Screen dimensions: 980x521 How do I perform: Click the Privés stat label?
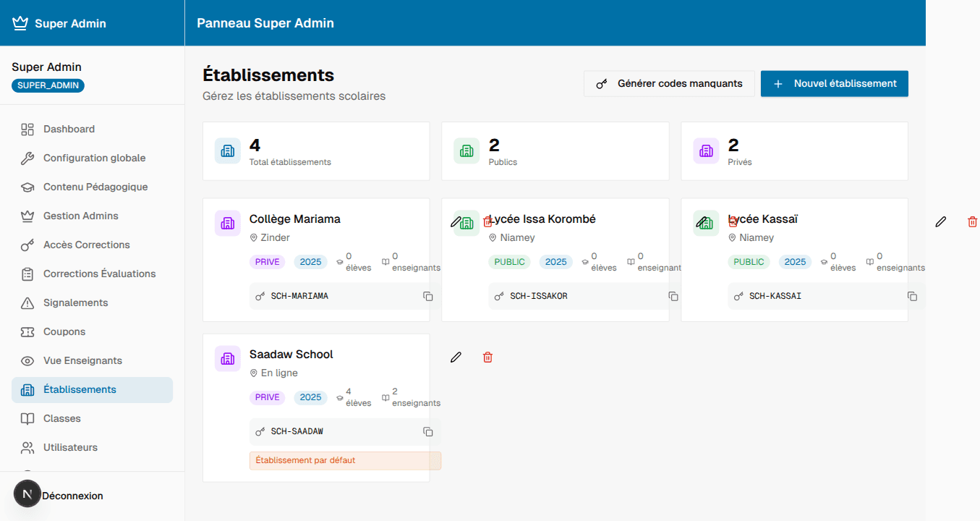click(x=740, y=163)
